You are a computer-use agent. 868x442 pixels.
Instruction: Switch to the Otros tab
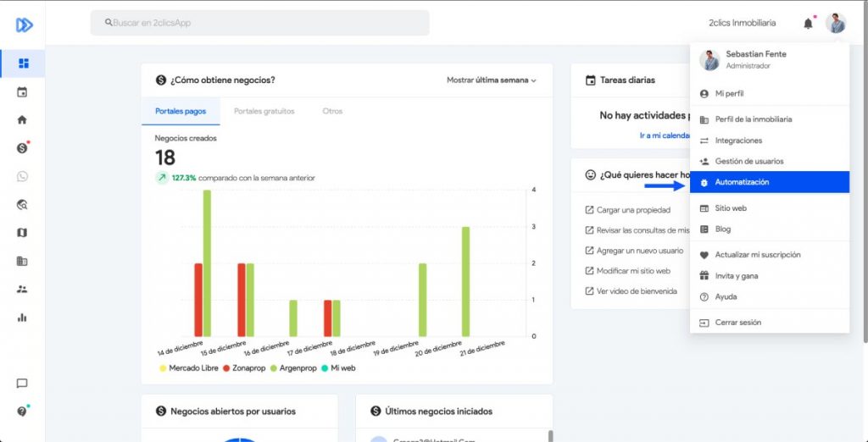pyautogui.click(x=332, y=111)
